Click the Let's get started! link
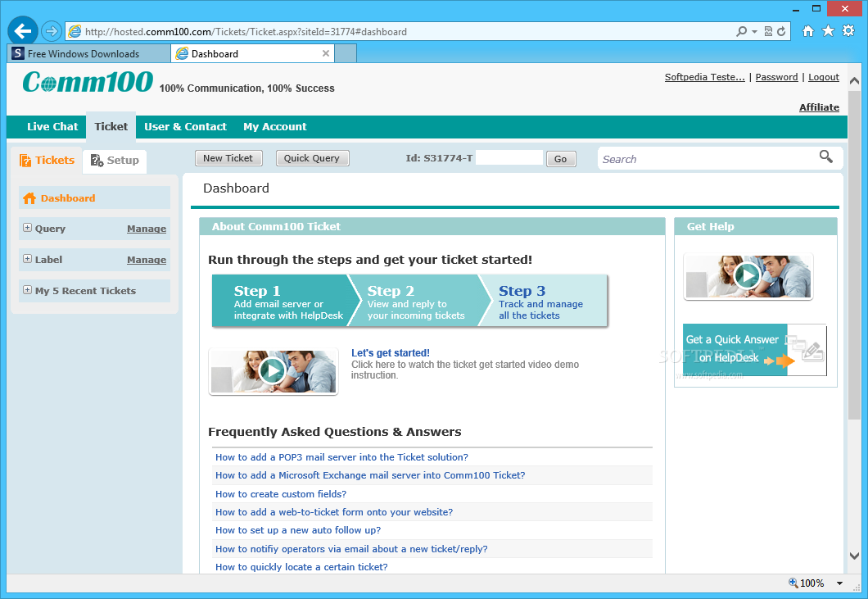The height and width of the screenshot is (599, 868). 391,352
